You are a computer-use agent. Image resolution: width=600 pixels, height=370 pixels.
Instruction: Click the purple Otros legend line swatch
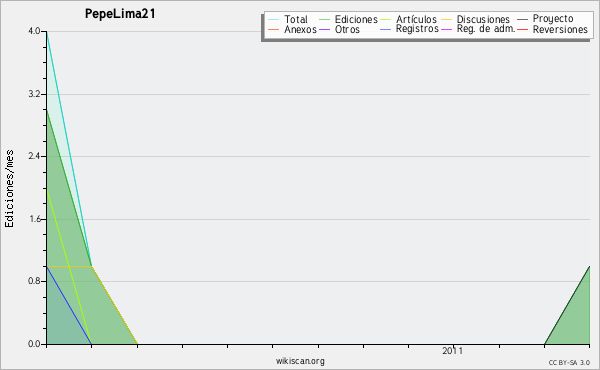tap(324, 29)
